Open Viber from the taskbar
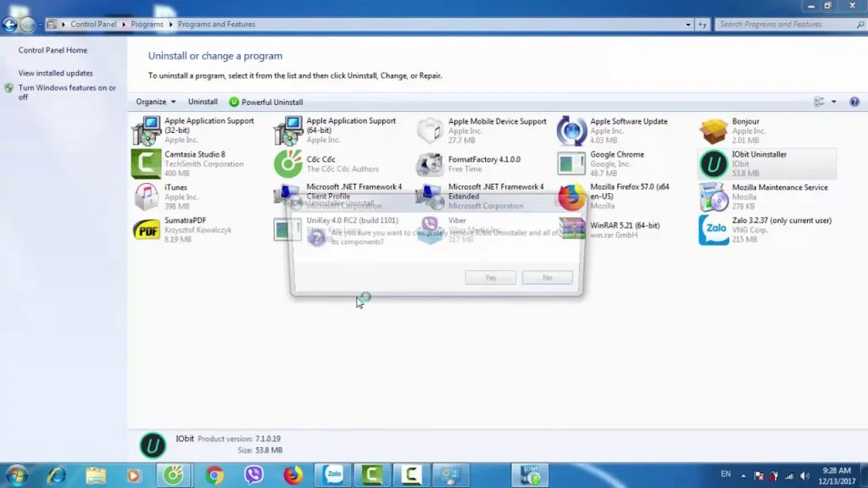868x488 pixels. (x=253, y=475)
